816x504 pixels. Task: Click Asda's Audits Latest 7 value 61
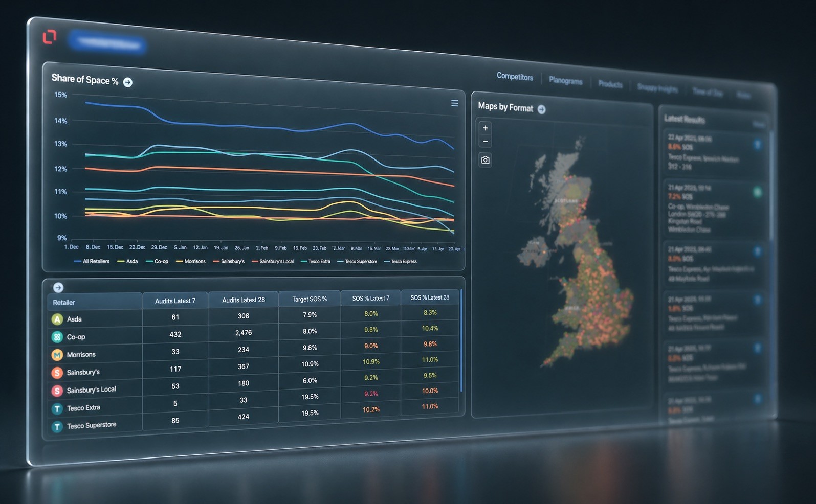click(x=175, y=317)
